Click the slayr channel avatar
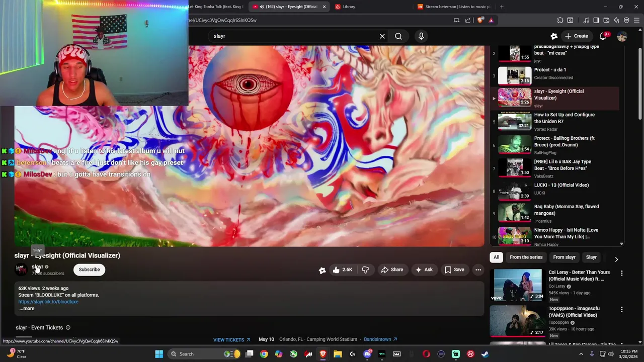 tap(21, 269)
